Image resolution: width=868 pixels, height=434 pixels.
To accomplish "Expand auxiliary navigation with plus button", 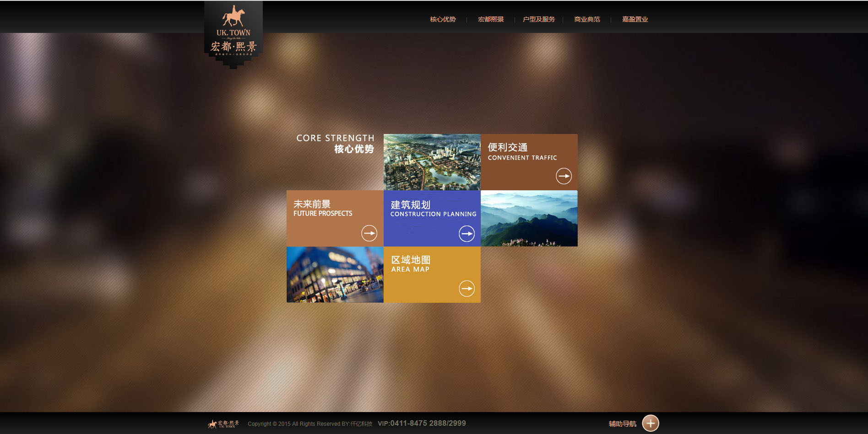I will tap(650, 423).
